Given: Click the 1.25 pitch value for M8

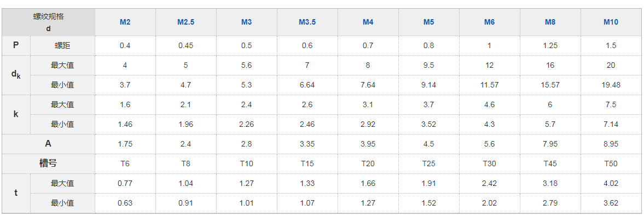Looking at the screenshot, I should (x=550, y=45).
